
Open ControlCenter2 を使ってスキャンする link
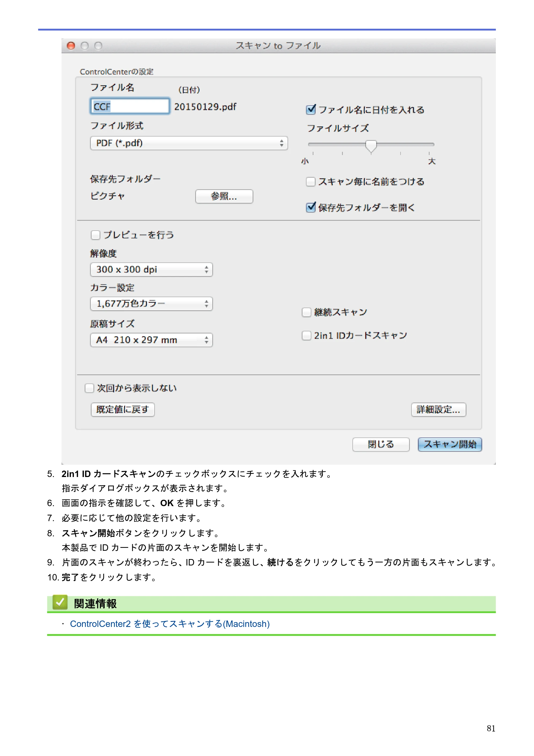[170, 624]
